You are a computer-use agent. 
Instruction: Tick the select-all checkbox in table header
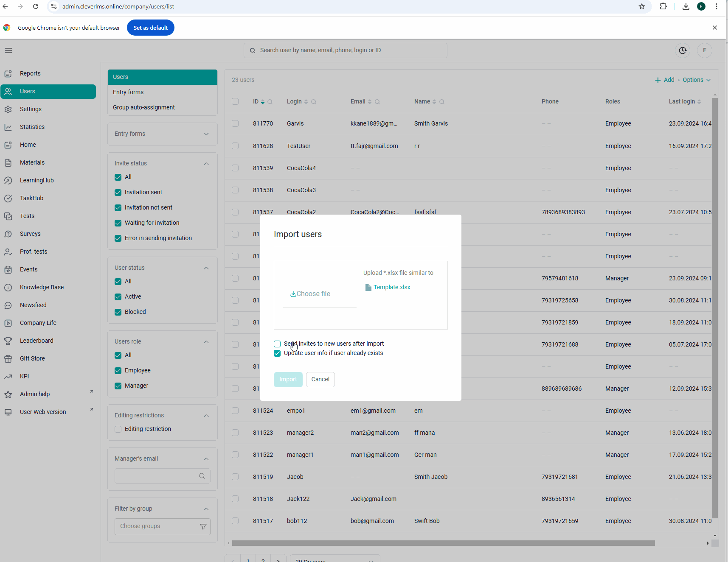pyautogui.click(x=235, y=101)
